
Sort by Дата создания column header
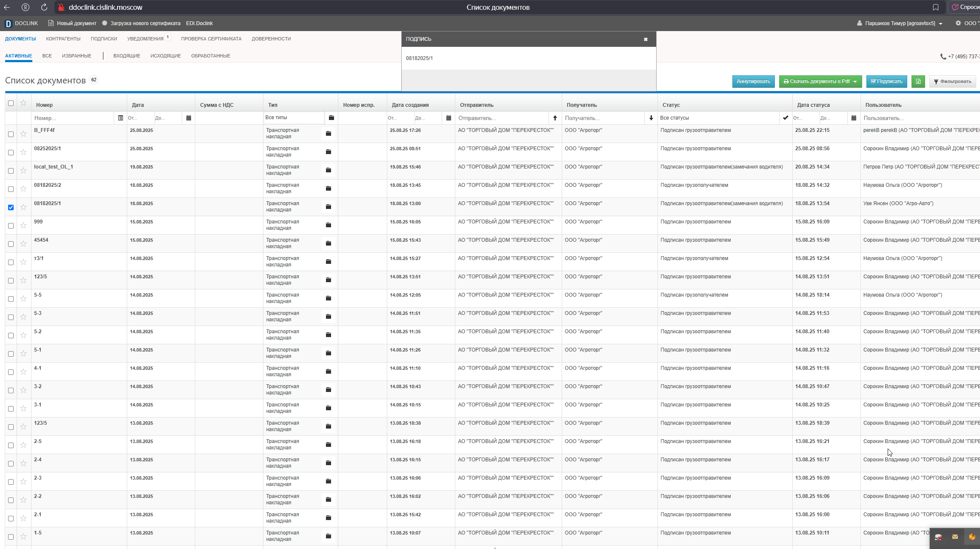[410, 105]
